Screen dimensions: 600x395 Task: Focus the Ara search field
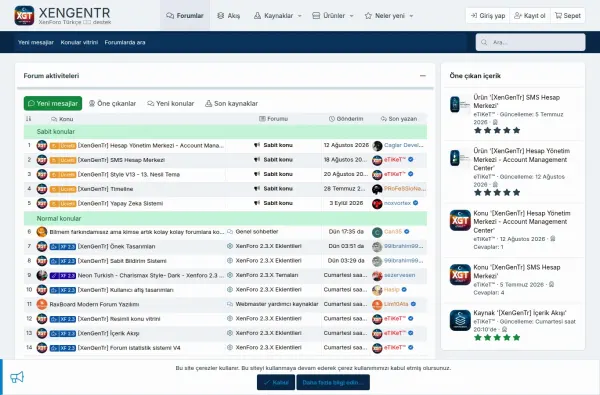point(530,42)
